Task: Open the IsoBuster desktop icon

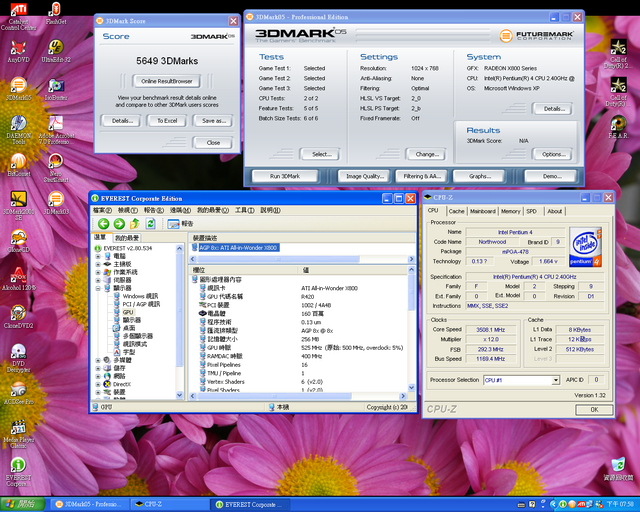Action: point(56,89)
